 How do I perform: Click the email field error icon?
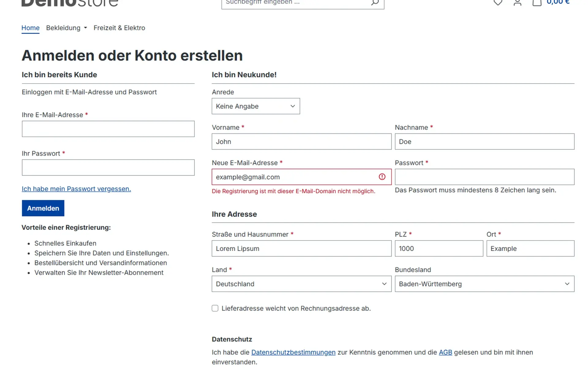tap(382, 177)
